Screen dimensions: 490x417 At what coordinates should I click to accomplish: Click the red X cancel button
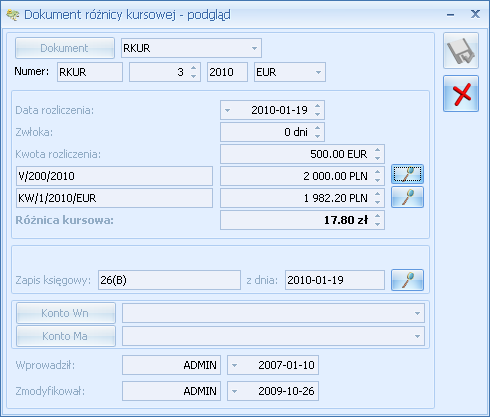461,93
